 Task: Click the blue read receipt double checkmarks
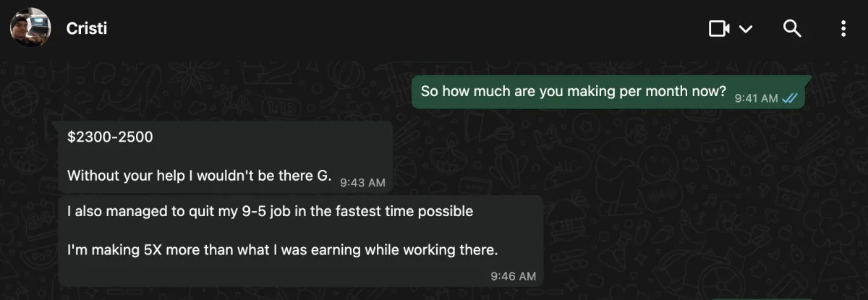789,98
